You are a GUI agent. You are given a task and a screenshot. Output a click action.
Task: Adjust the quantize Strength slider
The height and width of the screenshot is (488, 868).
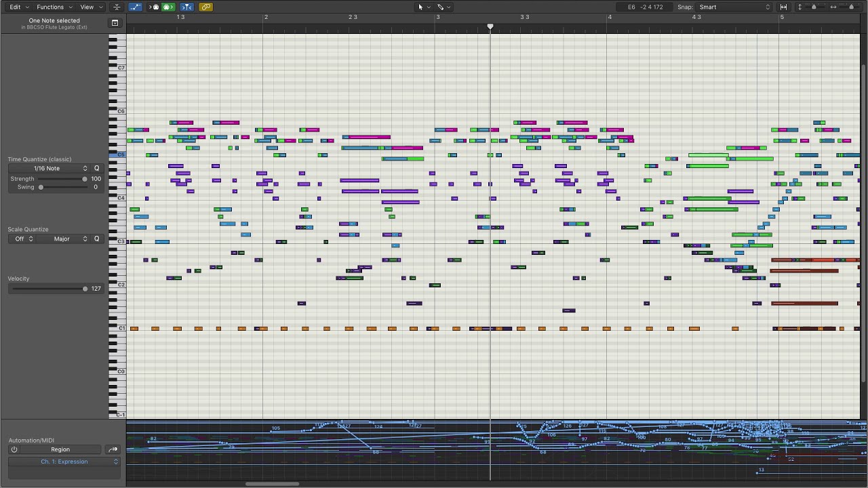[x=62, y=179]
